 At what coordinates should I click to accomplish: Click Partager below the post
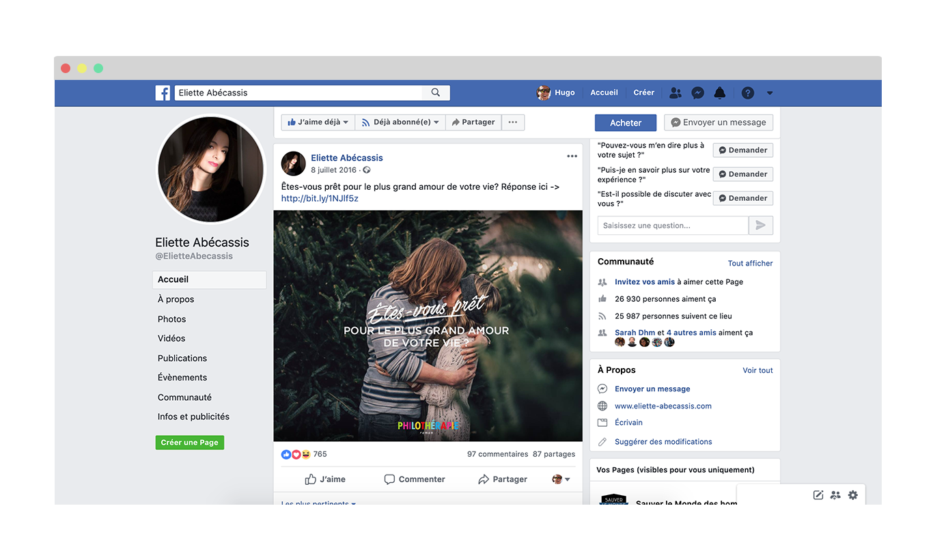(x=503, y=479)
